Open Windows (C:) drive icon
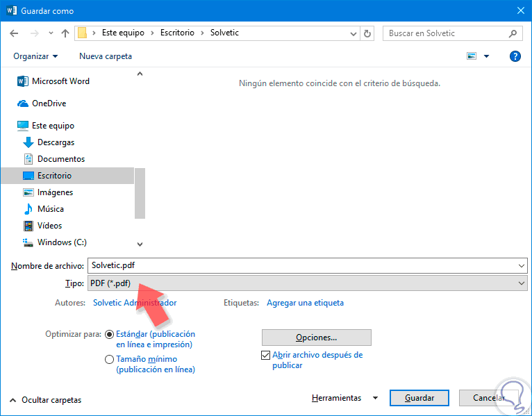This screenshot has width=532, height=416. pos(28,242)
